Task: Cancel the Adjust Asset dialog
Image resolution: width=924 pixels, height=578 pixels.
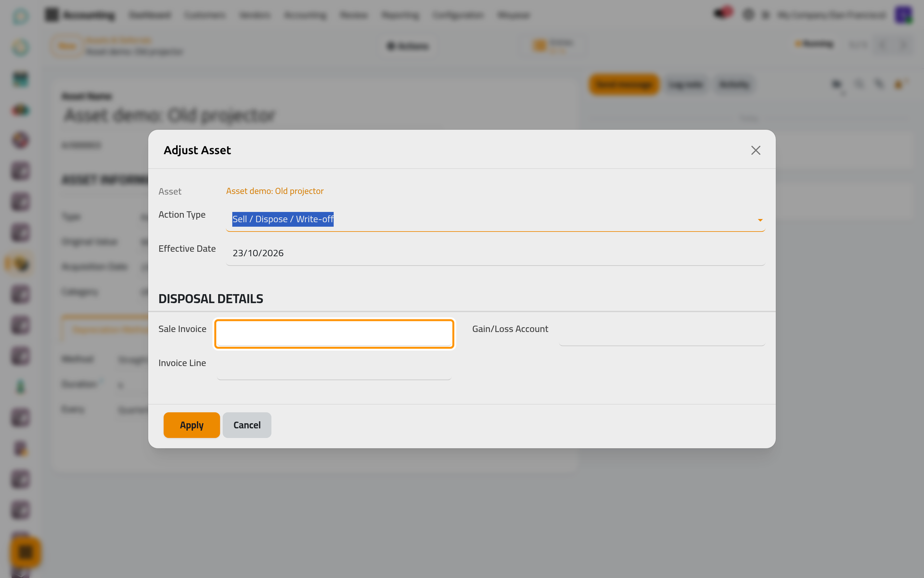Action: click(247, 425)
